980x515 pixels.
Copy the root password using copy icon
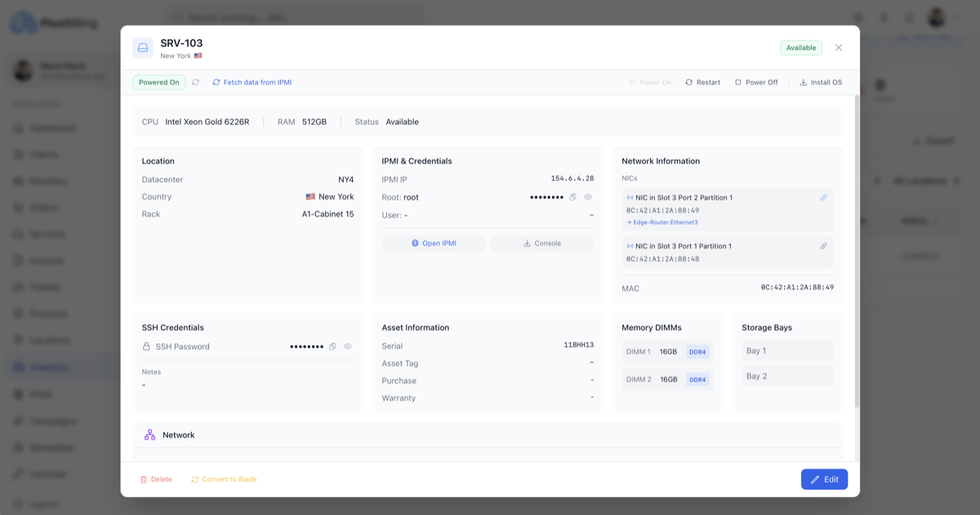click(574, 197)
